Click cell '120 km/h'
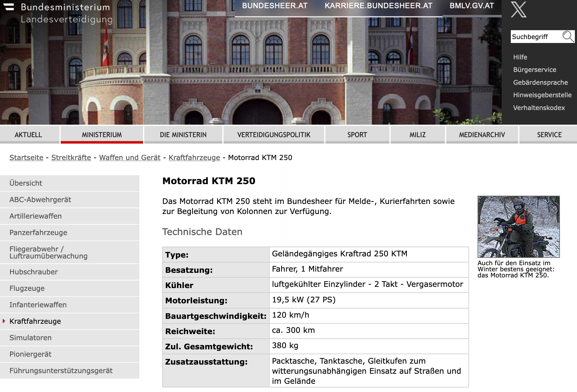577x392 pixels. 369,316
